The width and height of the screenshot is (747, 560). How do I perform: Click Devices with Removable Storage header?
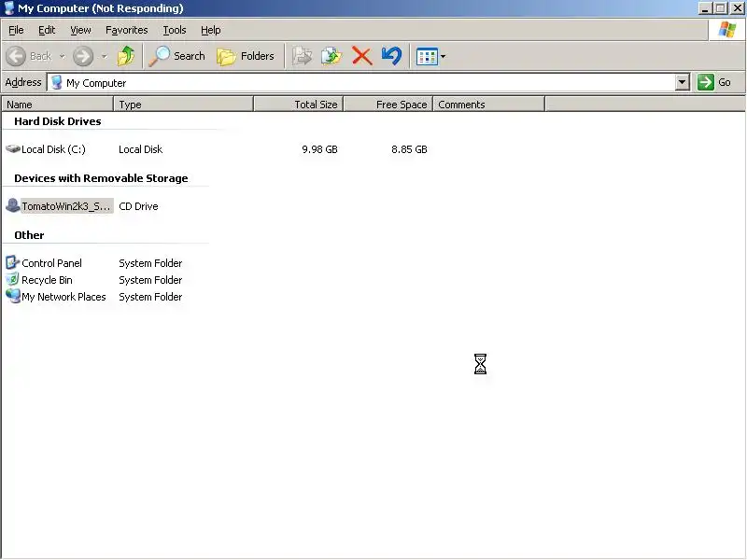pos(101,178)
